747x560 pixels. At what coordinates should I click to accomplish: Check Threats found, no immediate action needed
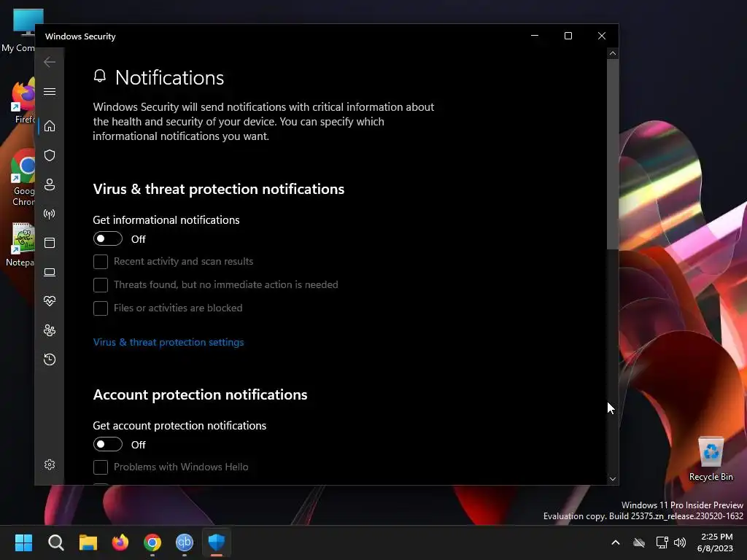click(101, 285)
